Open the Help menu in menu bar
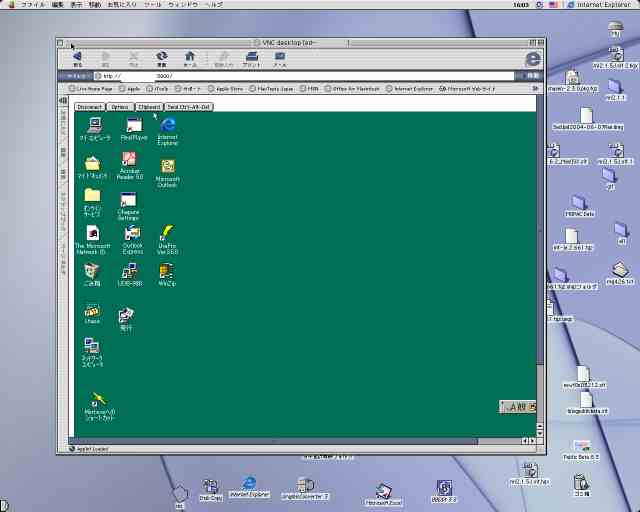 click(x=213, y=4)
